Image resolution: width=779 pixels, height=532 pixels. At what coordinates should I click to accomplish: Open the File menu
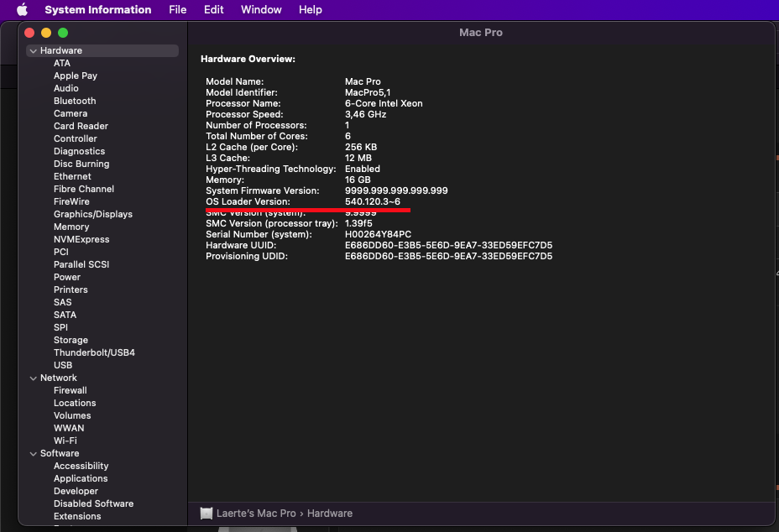coord(177,9)
